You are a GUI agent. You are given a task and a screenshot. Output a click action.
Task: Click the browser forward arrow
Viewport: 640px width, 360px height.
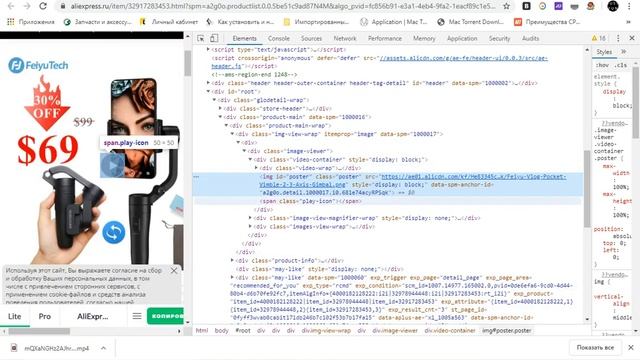point(27,6)
